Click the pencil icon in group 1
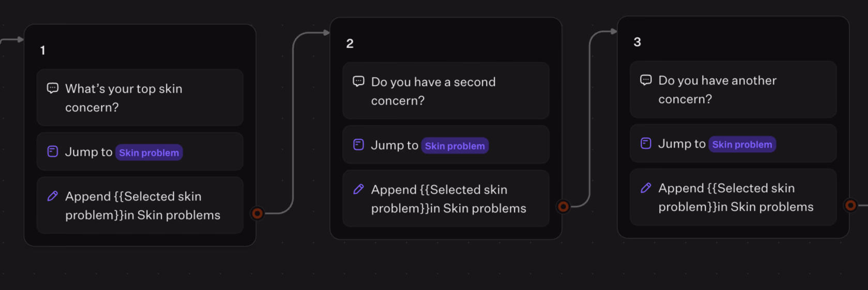 click(53, 196)
